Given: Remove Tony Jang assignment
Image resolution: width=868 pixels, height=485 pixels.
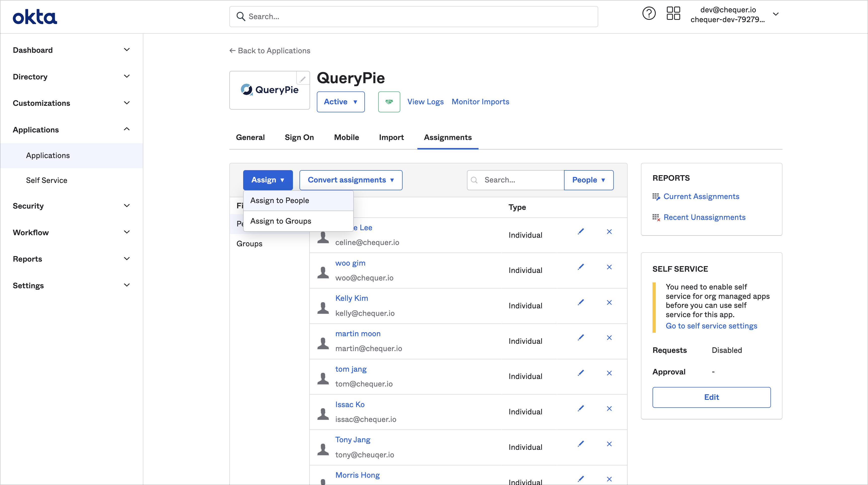Looking at the screenshot, I should (x=609, y=444).
